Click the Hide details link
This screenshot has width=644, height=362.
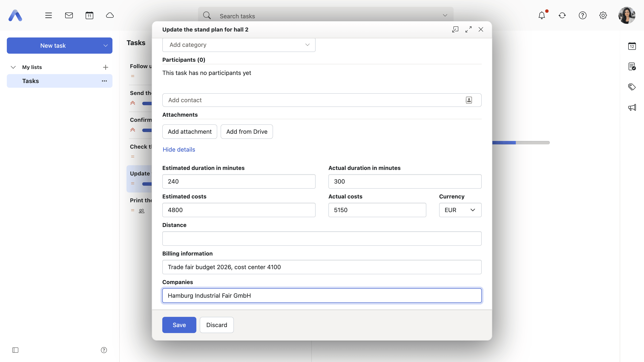click(179, 149)
